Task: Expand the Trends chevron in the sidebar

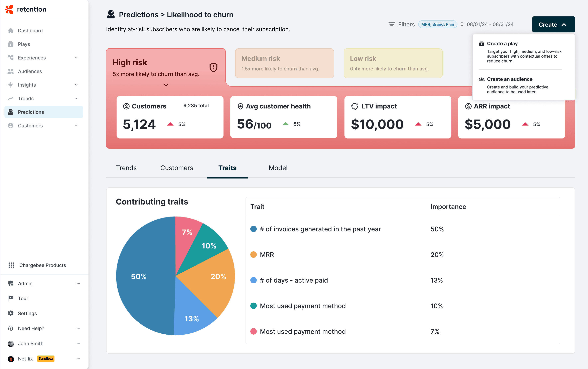Action: coord(76,98)
